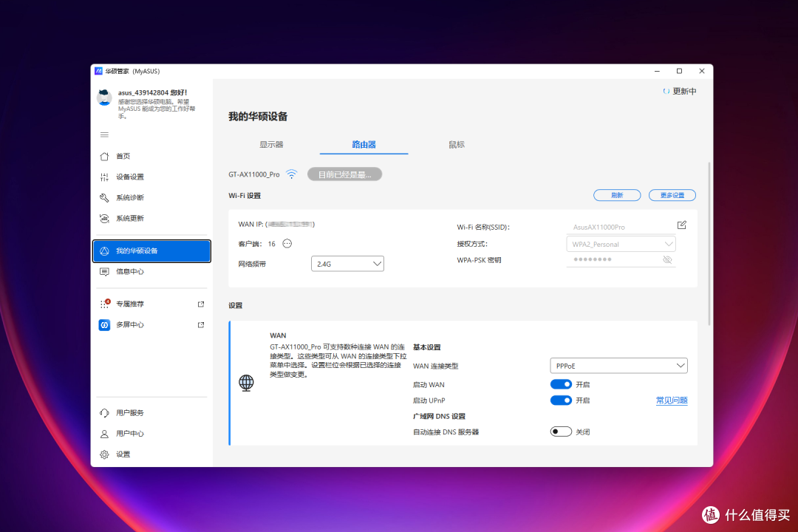This screenshot has height=532, width=798.
Task: Click the 更多设置 button
Action: point(672,196)
